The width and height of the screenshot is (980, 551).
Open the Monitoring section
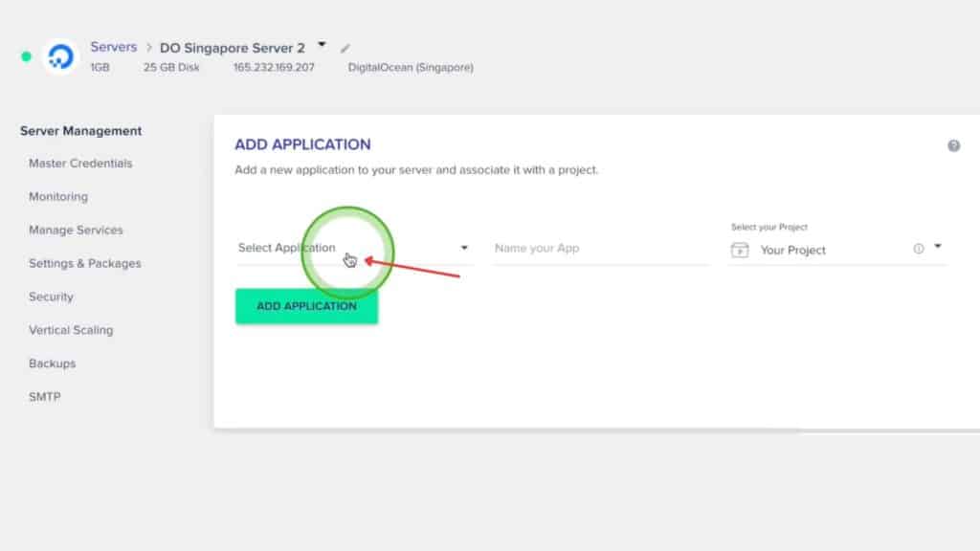coord(57,196)
